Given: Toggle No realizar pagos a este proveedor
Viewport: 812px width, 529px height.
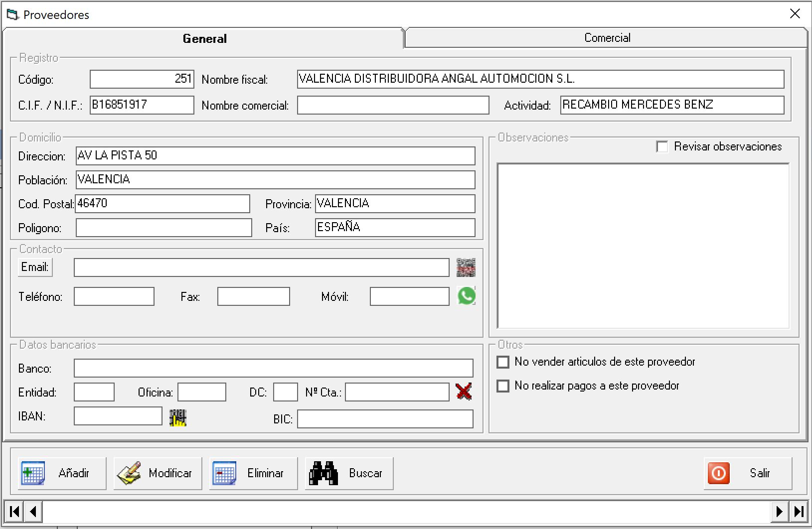Looking at the screenshot, I should point(503,386).
